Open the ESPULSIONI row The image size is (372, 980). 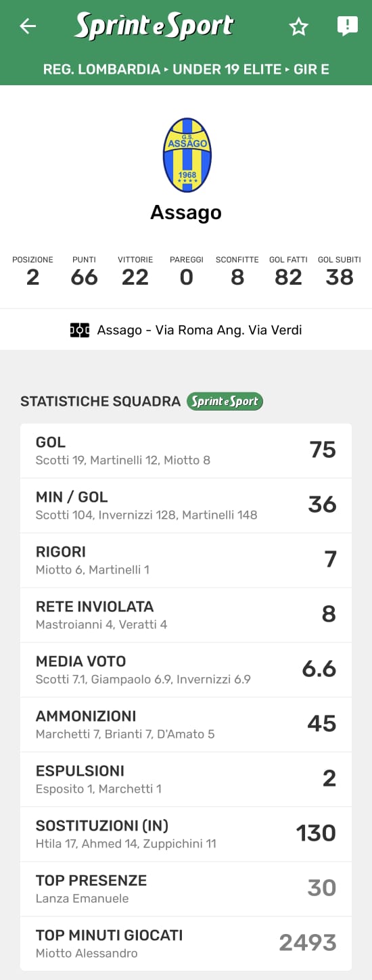tap(186, 779)
